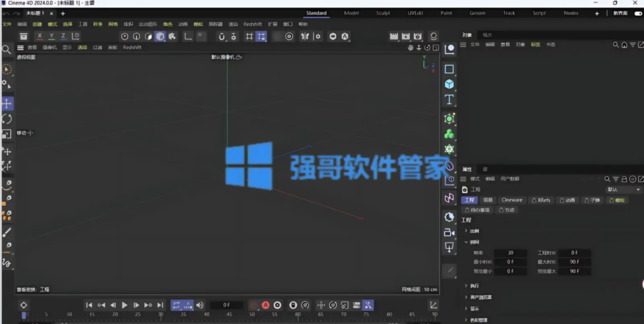Screen dimensions: 644x324
Task: Open Timeline dope sheet icon at right
Action: click(433, 305)
